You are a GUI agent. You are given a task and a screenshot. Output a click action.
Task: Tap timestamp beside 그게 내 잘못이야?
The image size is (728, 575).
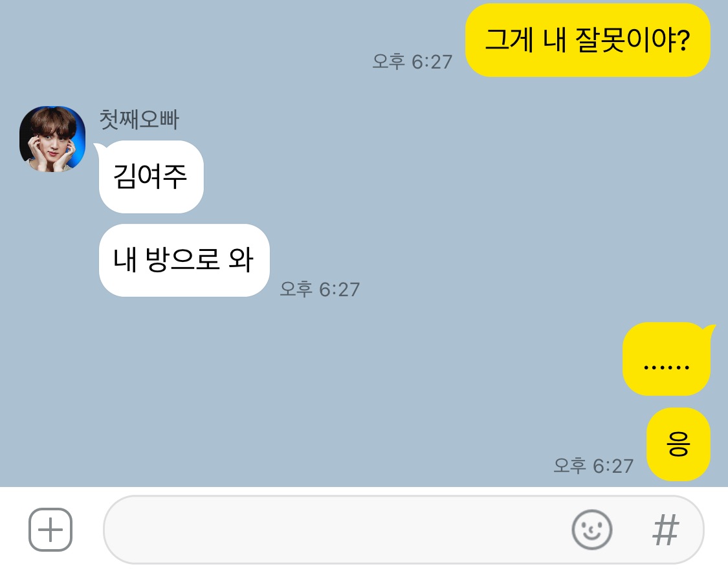pyautogui.click(x=412, y=61)
